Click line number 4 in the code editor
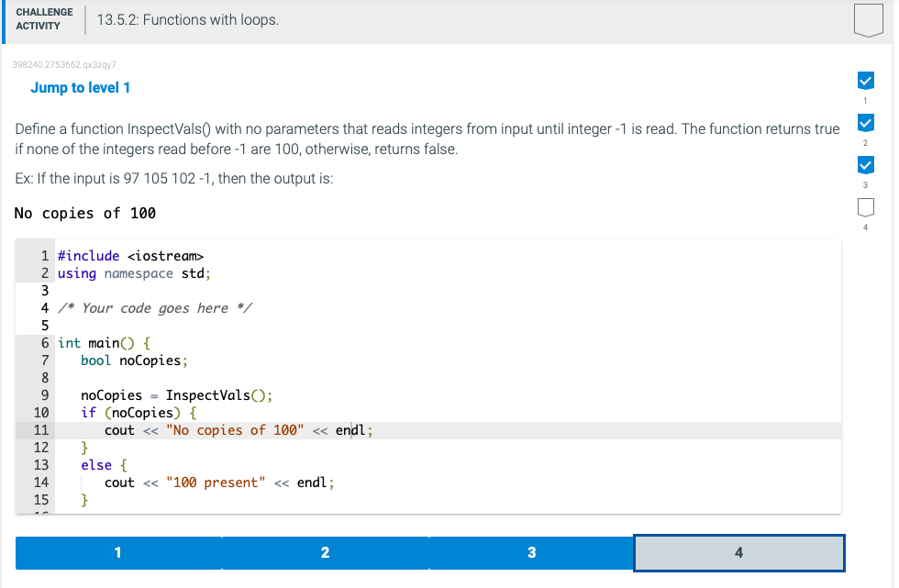 click(44, 307)
